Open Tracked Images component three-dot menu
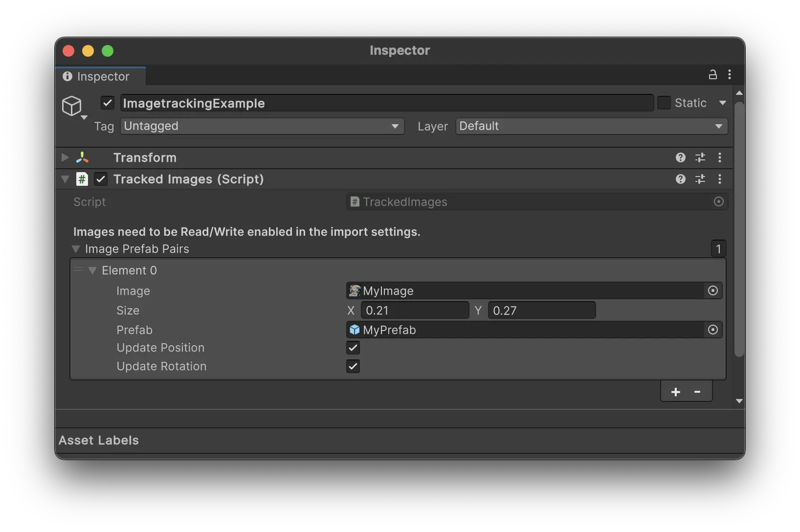The image size is (800, 532). 719,179
